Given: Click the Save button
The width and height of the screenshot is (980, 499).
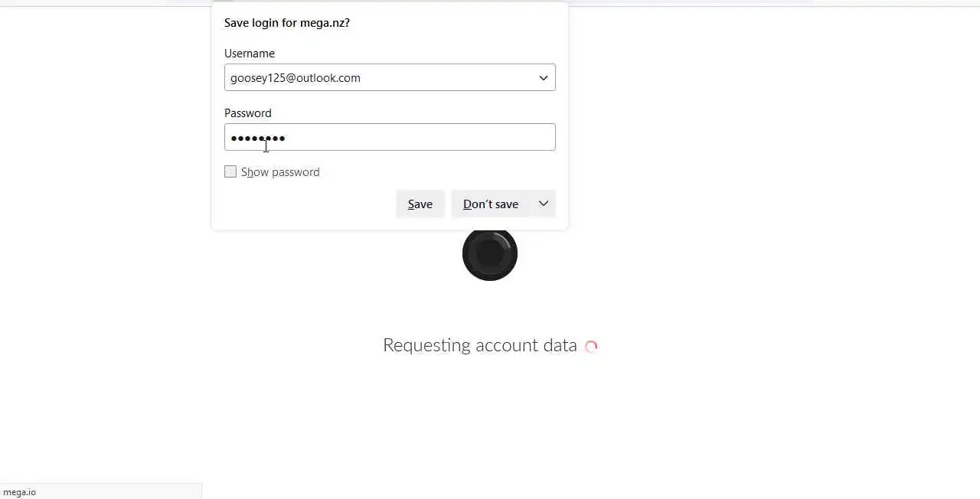Looking at the screenshot, I should [420, 204].
